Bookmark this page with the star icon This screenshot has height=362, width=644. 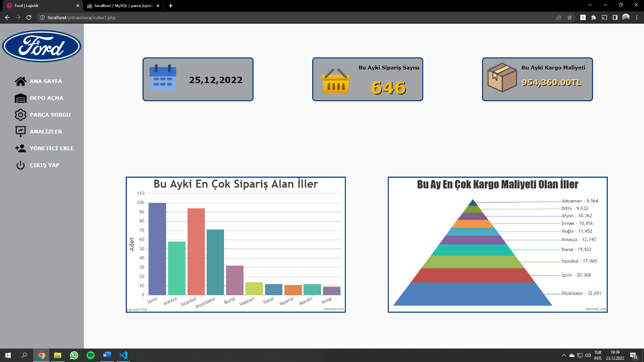click(x=569, y=17)
